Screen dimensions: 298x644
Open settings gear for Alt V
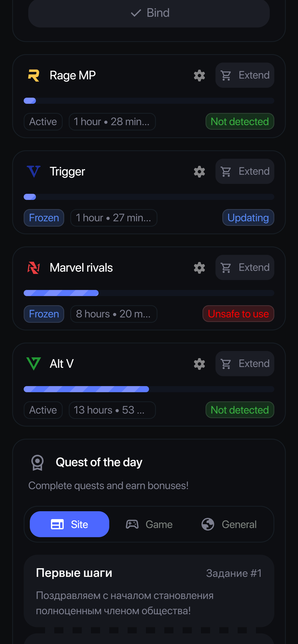pos(199,364)
